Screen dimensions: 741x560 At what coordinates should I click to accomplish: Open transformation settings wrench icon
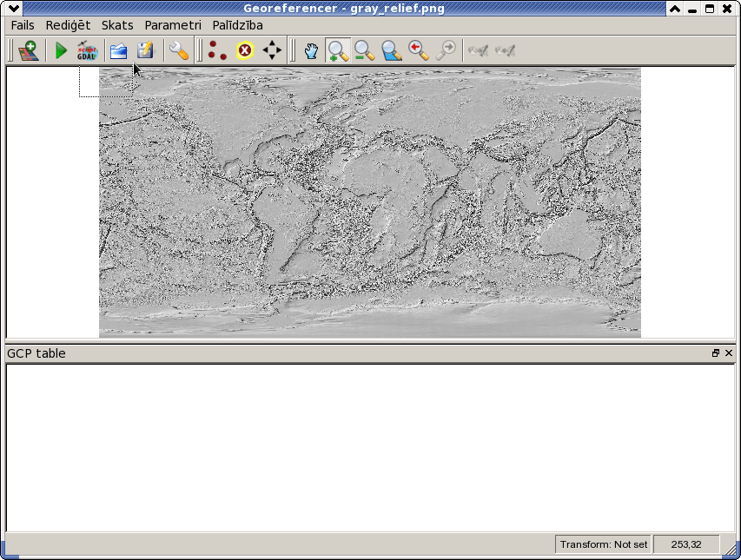[179, 50]
